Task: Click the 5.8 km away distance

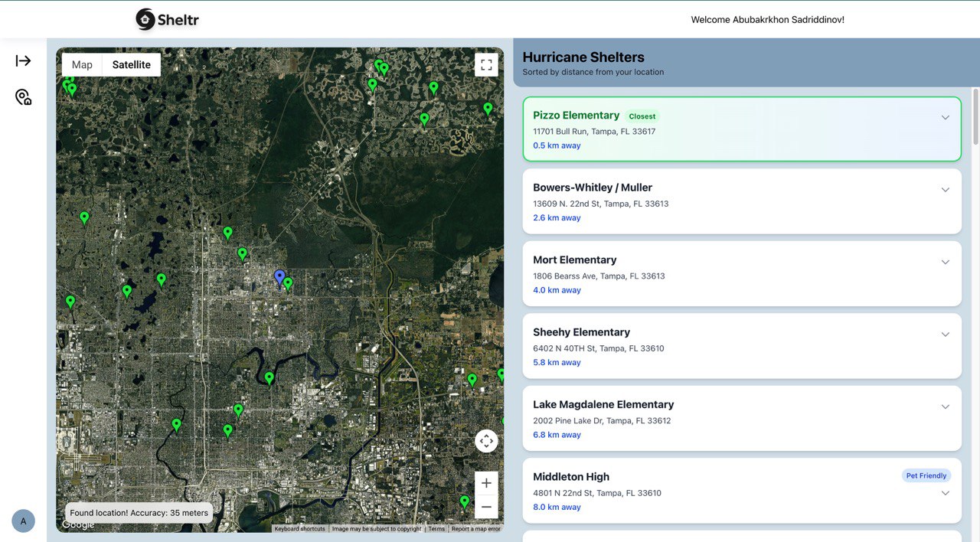Action: (x=557, y=363)
